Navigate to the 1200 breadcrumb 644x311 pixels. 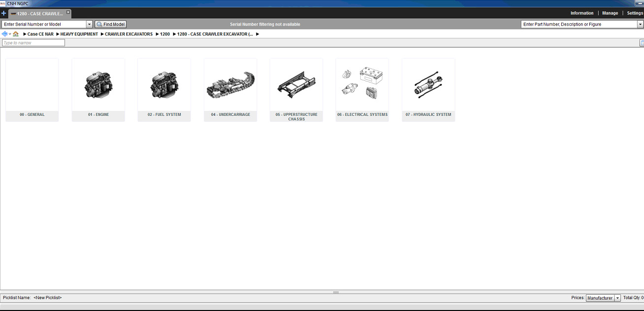pos(165,35)
